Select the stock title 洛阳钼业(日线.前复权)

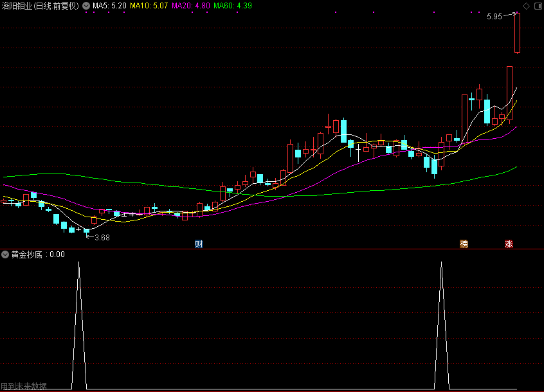[41, 6]
